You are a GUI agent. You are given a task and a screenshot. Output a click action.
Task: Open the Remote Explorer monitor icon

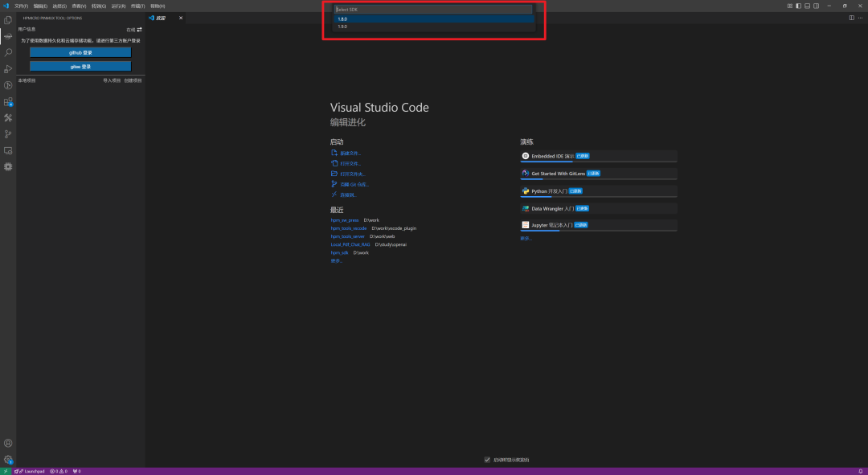(x=8, y=150)
